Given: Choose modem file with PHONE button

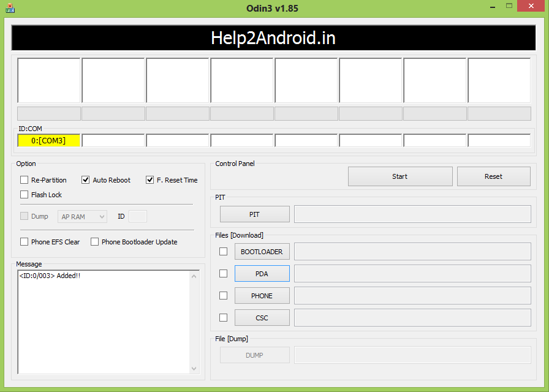Looking at the screenshot, I should click(262, 296).
